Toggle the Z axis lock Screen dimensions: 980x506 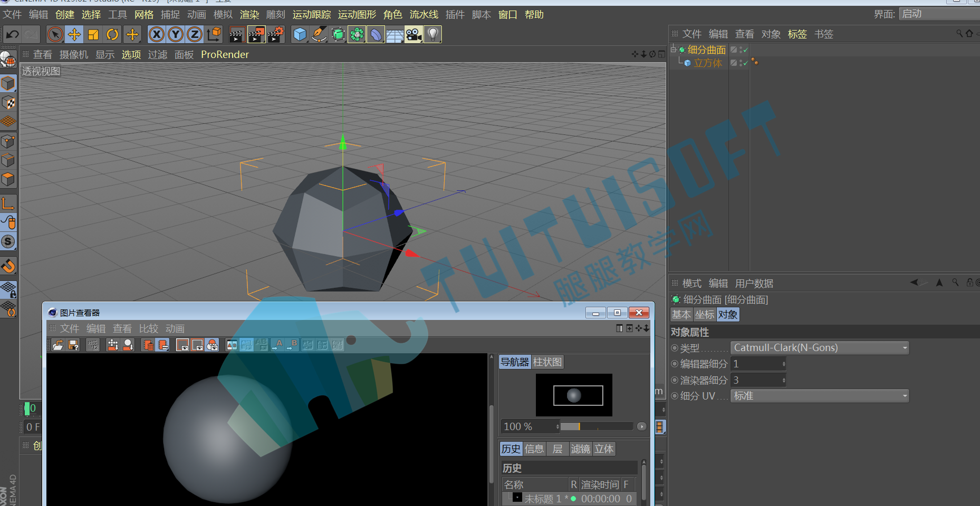pyautogui.click(x=195, y=35)
